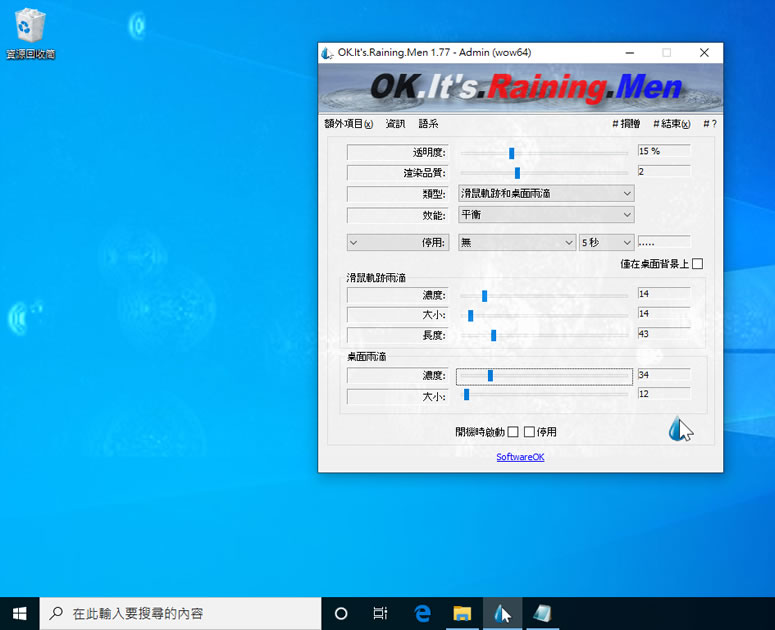
Task: Click the # 結束 menu item
Action: pyautogui.click(x=672, y=124)
